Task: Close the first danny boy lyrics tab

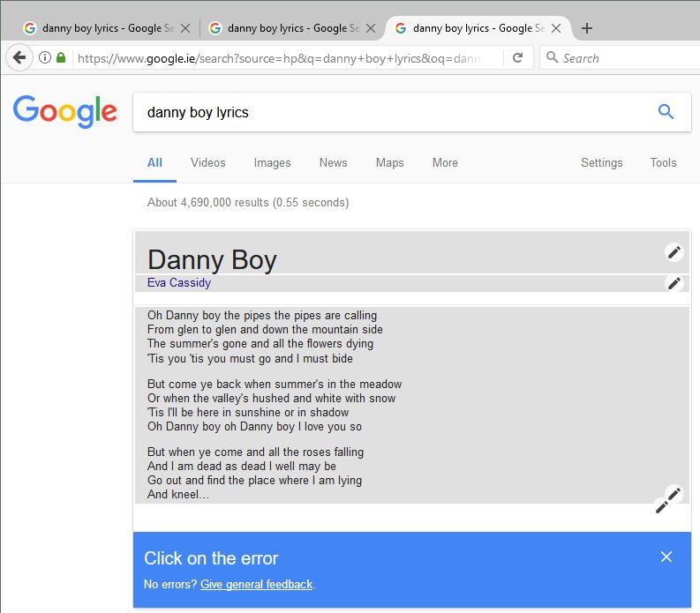Action: (x=185, y=28)
